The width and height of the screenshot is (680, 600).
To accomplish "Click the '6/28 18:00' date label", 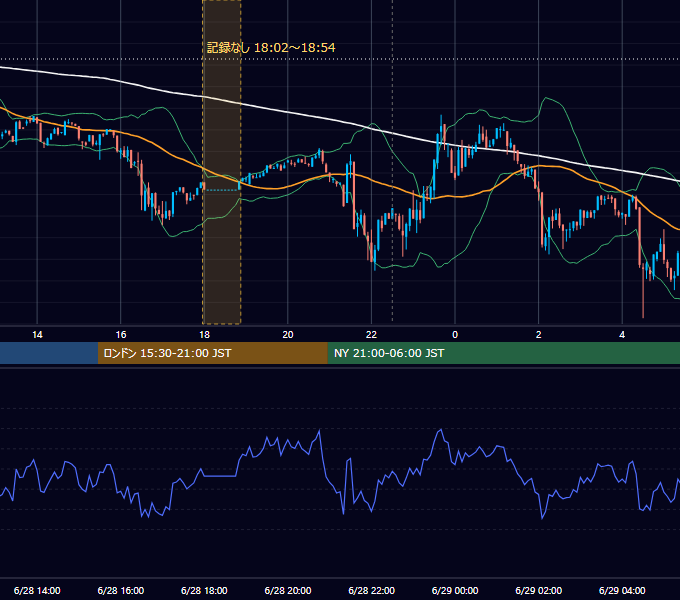I will click(x=204, y=590).
